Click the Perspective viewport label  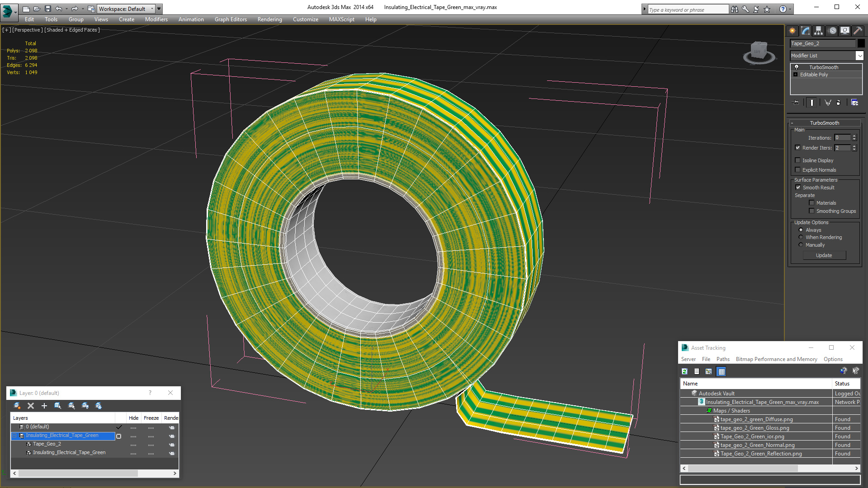[27, 30]
